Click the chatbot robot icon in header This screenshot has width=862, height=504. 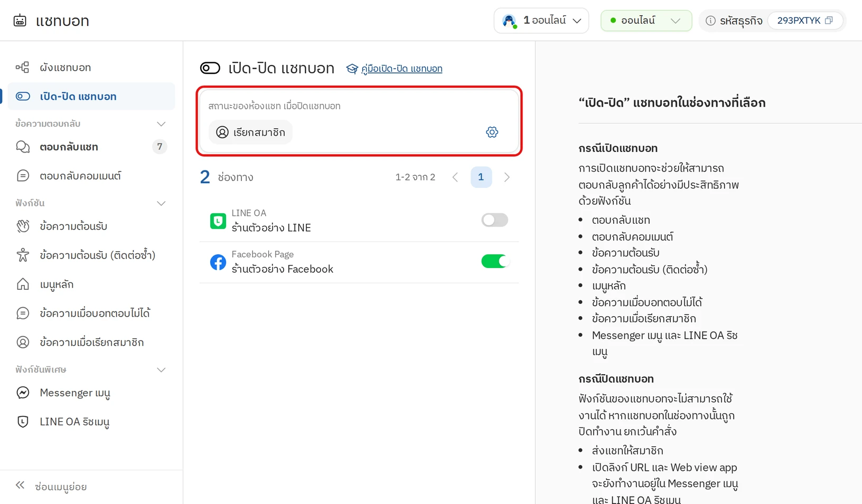point(20,21)
